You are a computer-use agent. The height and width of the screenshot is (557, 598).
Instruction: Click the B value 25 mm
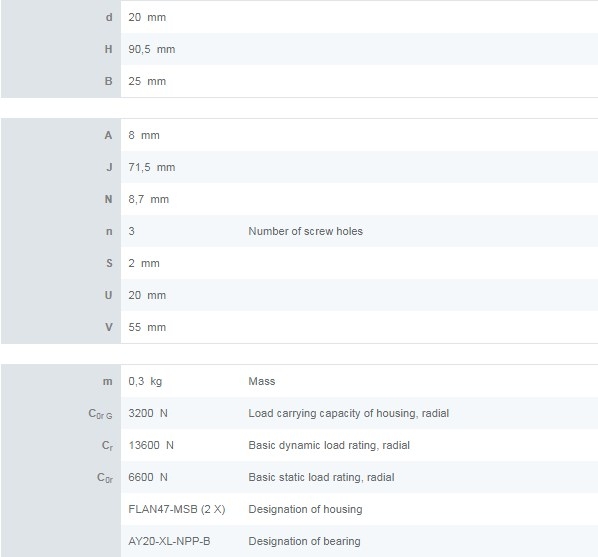(x=147, y=81)
